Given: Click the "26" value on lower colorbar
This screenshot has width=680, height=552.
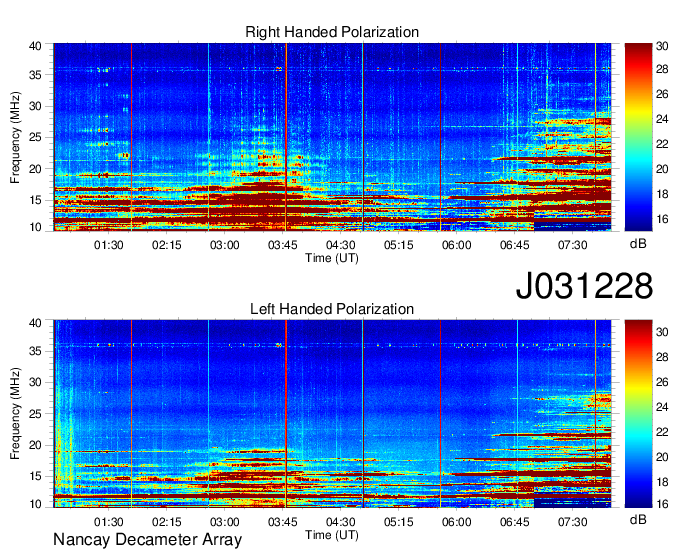Looking at the screenshot, I should pyautogui.click(x=662, y=382).
